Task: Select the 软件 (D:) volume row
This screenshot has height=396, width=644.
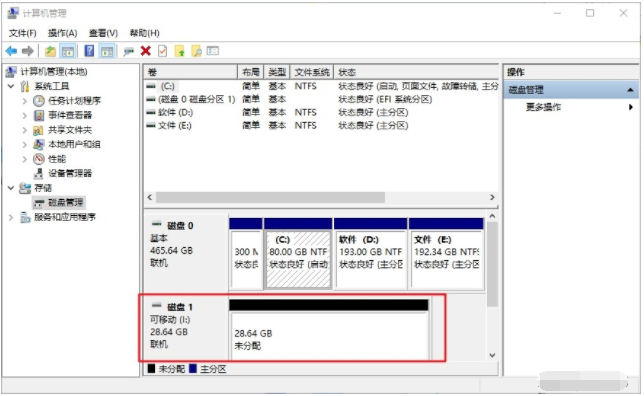Action: tap(321, 112)
